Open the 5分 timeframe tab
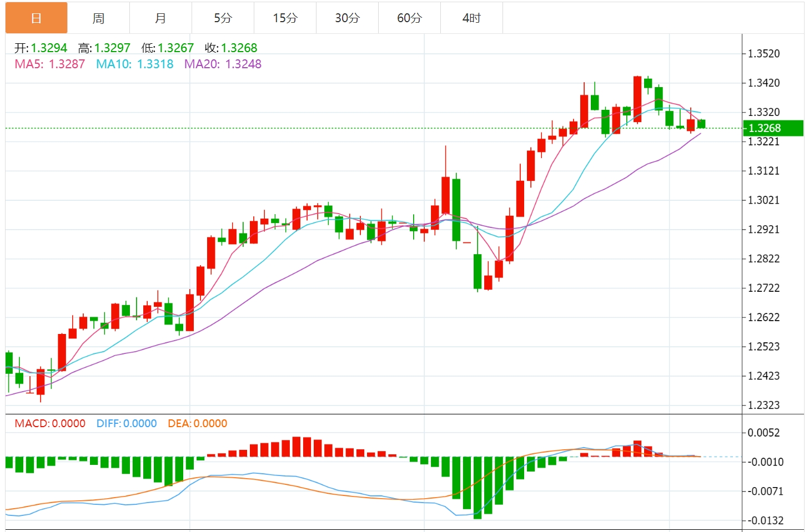Image resolution: width=809 pixels, height=532 pixels. pyautogui.click(x=223, y=18)
